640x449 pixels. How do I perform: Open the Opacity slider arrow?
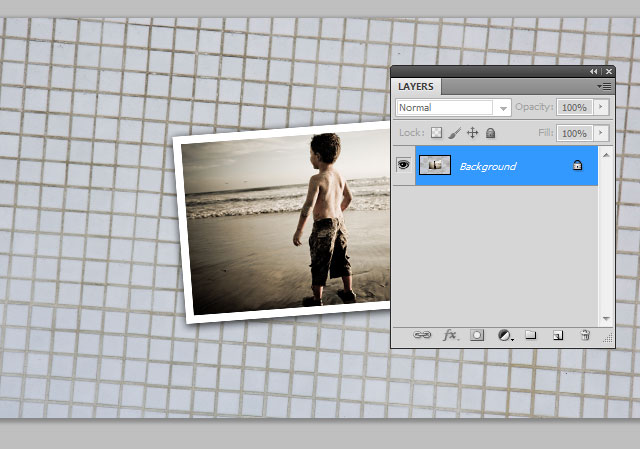pos(601,107)
